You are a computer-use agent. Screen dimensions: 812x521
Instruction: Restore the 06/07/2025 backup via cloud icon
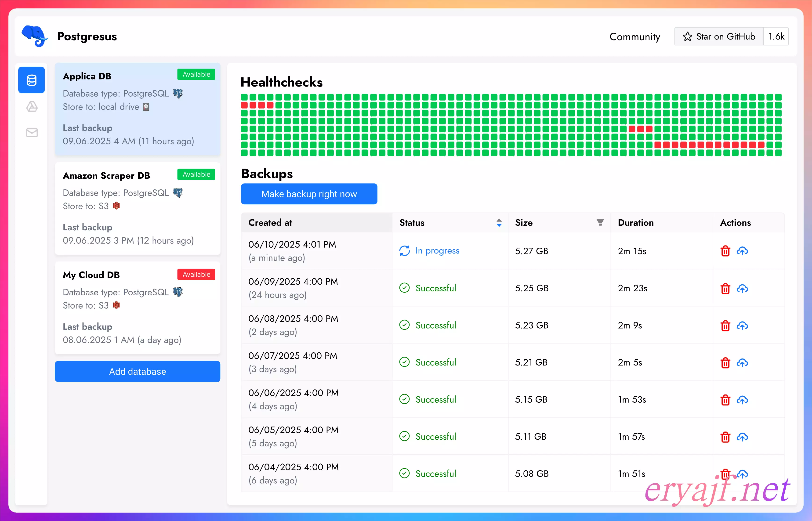tap(742, 363)
